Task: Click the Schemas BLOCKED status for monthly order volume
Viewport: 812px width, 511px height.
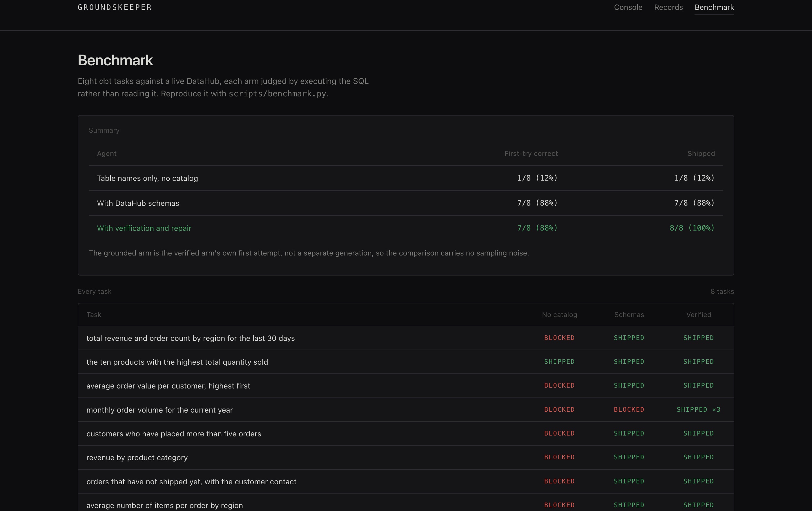Action: tap(629, 410)
